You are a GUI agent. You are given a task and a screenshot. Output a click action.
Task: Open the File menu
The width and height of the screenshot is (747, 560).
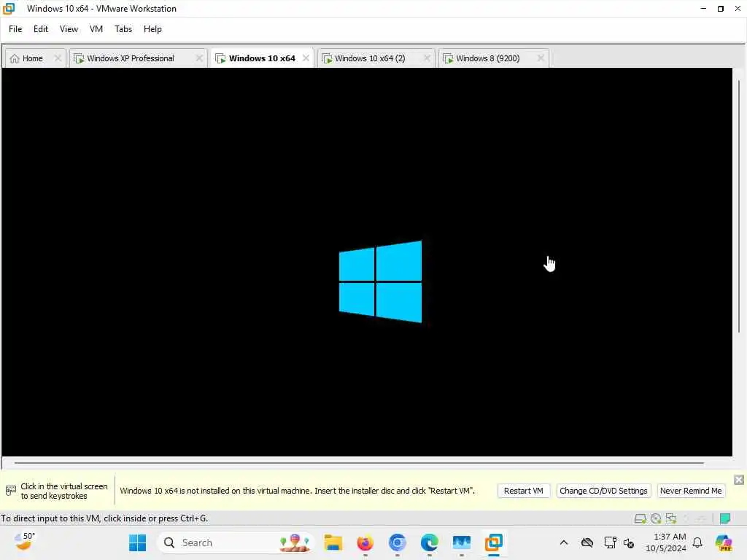click(x=15, y=29)
